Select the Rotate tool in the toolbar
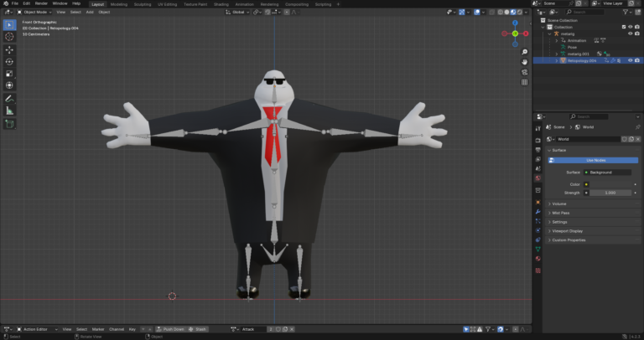This screenshot has height=340, width=644. click(x=9, y=62)
